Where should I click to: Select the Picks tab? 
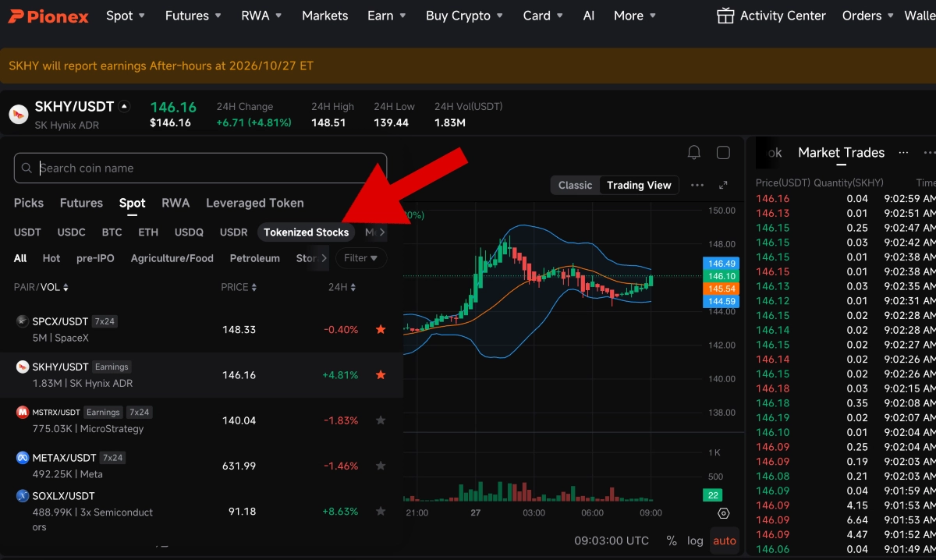[29, 203]
